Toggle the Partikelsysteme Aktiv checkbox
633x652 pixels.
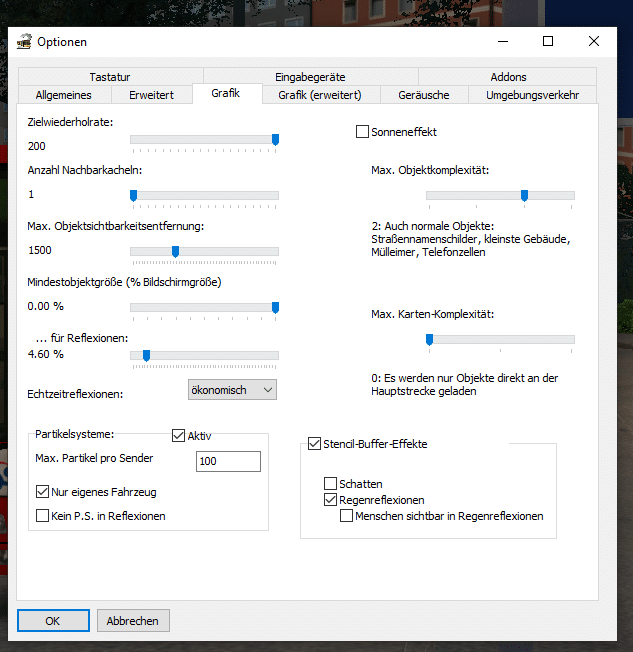179,436
